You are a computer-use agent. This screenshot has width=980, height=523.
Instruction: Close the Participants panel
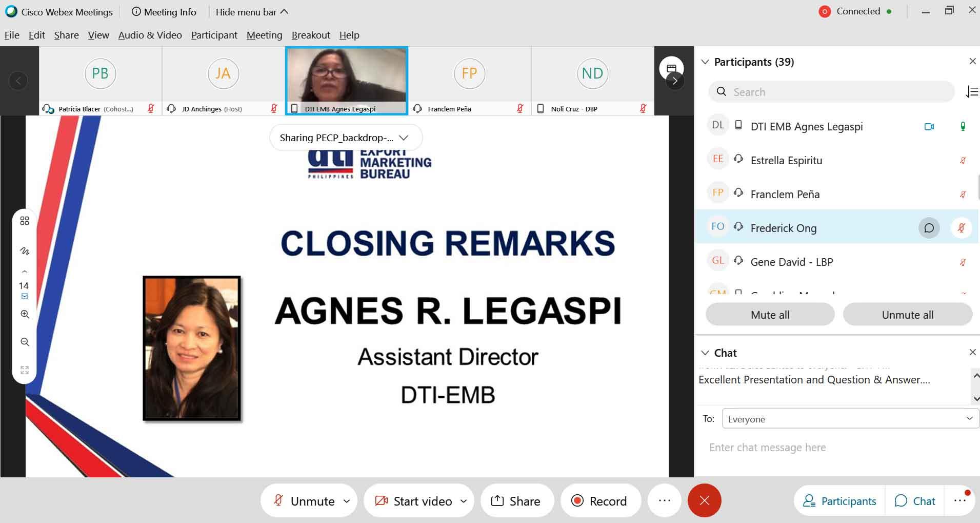pyautogui.click(x=972, y=61)
